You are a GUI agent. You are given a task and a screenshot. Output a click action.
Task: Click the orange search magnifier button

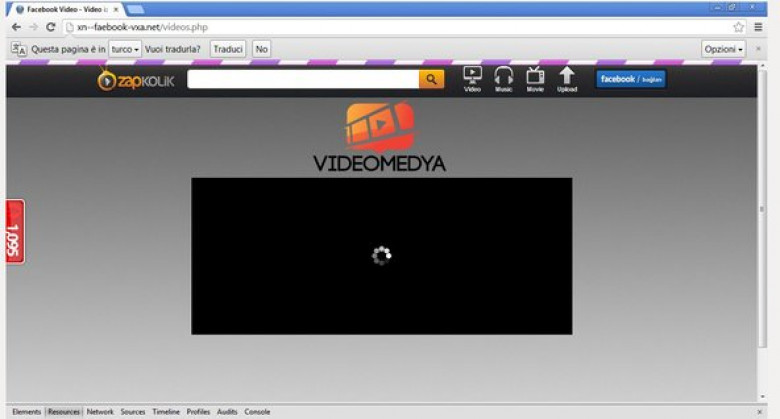[431, 79]
